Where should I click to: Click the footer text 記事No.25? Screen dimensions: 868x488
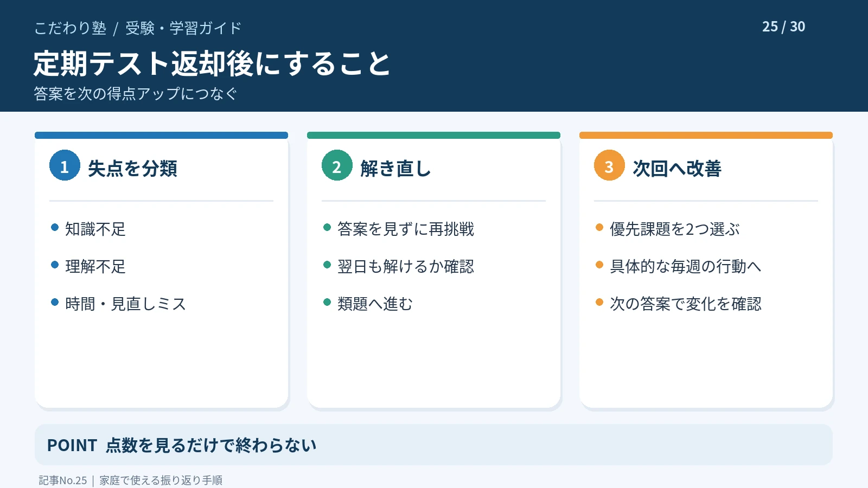click(x=63, y=480)
